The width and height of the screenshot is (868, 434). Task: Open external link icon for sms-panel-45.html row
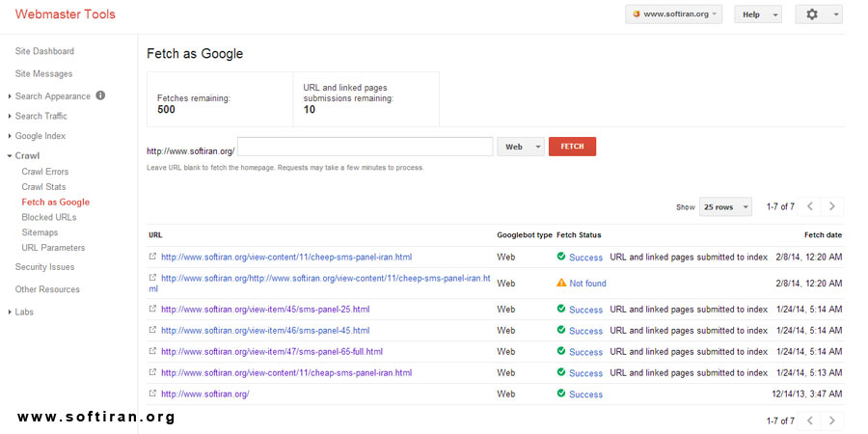152,330
